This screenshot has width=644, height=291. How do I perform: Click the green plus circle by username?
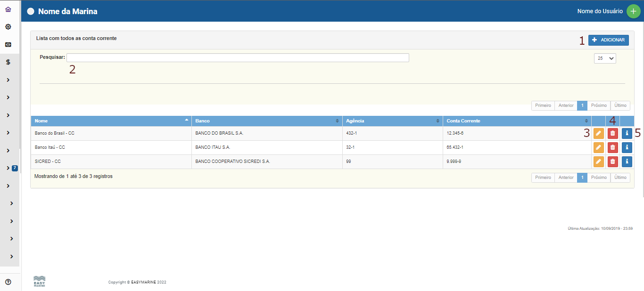coord(633,11)
